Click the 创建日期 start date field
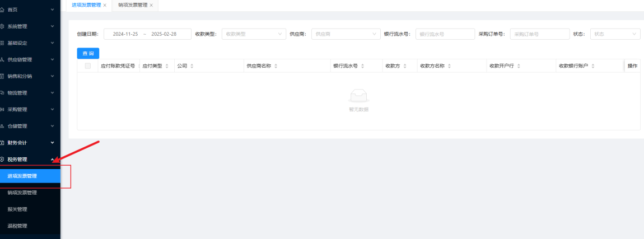This screenshot has width=644, height=239. point(125,34)
